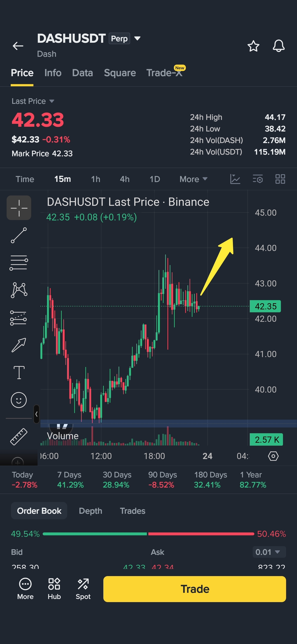Open price alerts via bell icon
The width and height of the screenshot is (297, 644).
[278, 46]
